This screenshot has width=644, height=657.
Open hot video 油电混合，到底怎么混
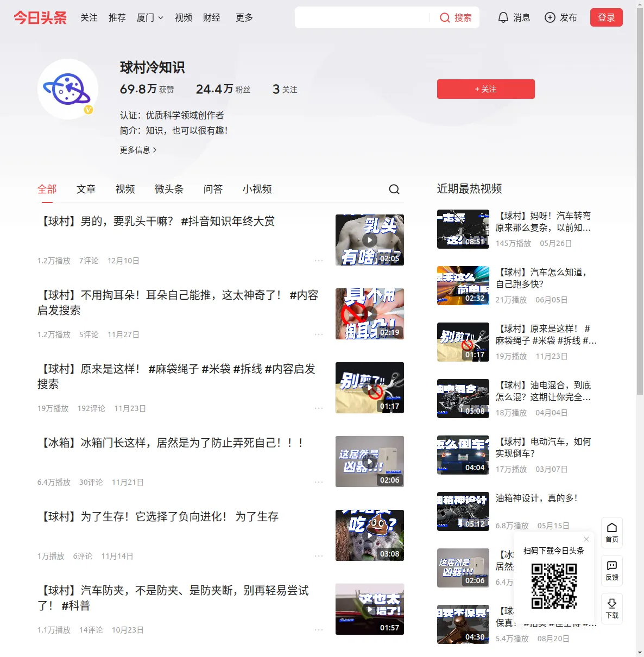click(544, 391)
